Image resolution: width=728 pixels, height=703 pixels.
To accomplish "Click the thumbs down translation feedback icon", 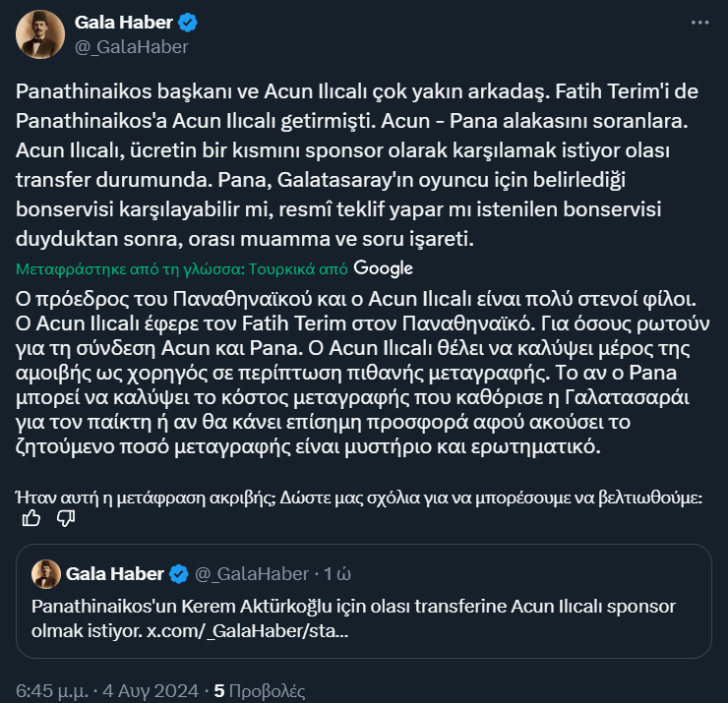I will (66, 519).
